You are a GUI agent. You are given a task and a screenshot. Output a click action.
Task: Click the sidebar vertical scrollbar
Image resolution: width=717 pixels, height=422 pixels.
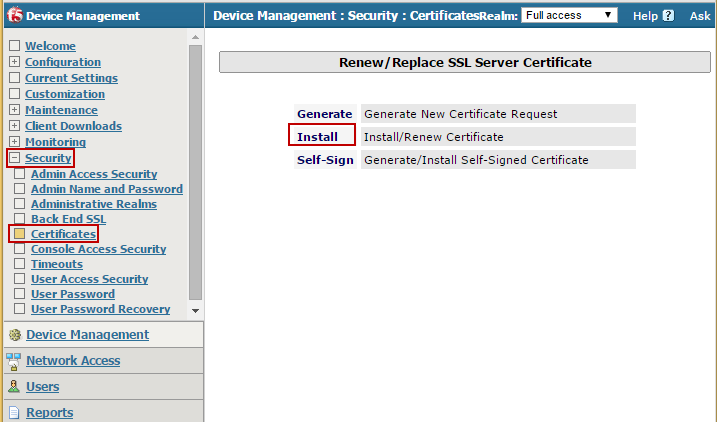(x=195, y=170)
